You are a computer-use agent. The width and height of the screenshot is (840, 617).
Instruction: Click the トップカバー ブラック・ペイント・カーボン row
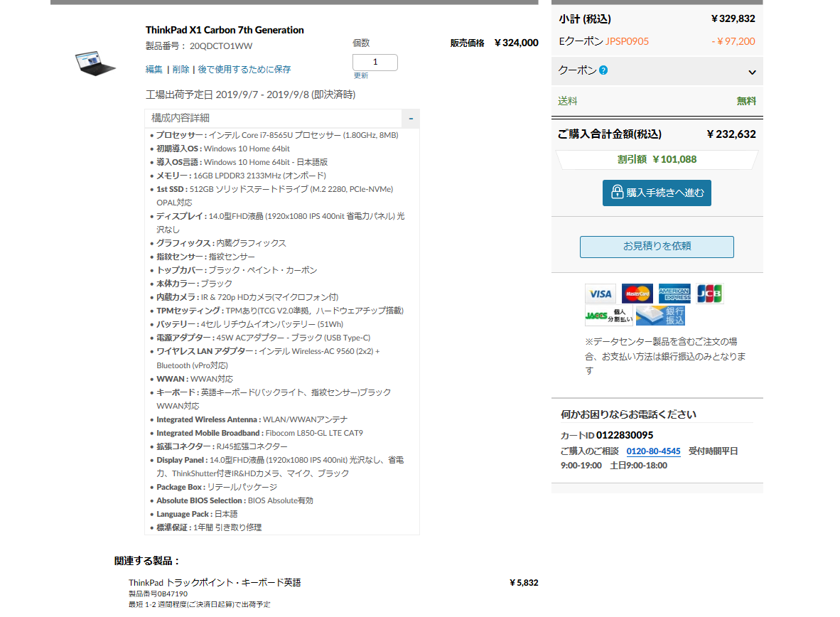(x=237, y=270)
